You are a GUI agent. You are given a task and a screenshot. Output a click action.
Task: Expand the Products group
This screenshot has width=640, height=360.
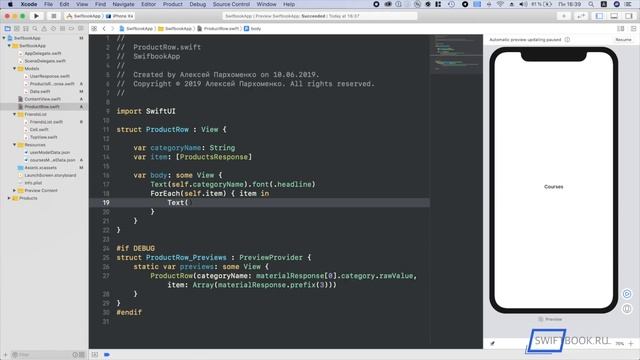click(x=9, y=198)
